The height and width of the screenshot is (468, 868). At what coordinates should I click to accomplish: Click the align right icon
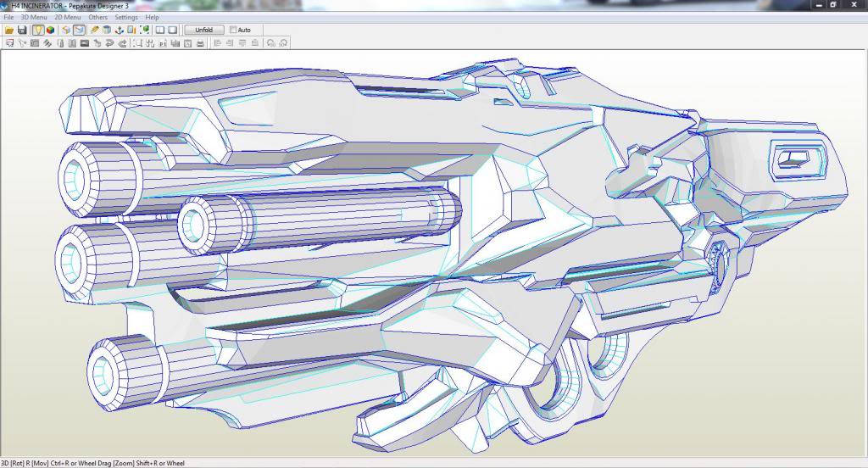coord(229,43)
